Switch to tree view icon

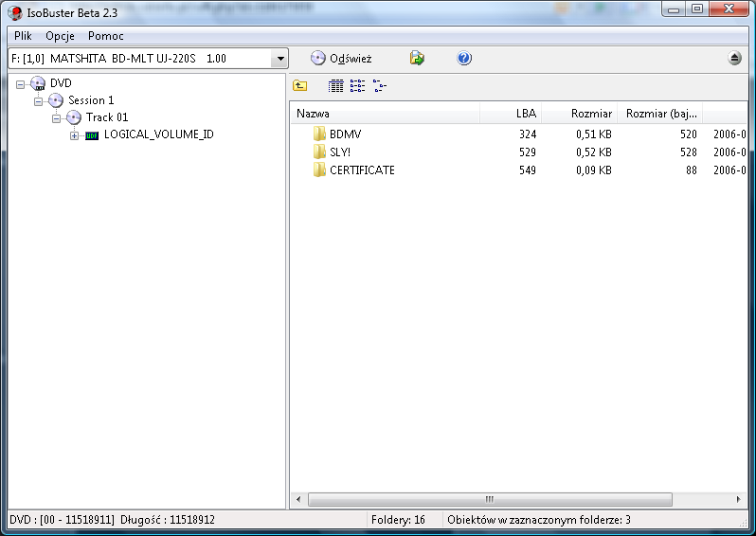click(380, 86)
